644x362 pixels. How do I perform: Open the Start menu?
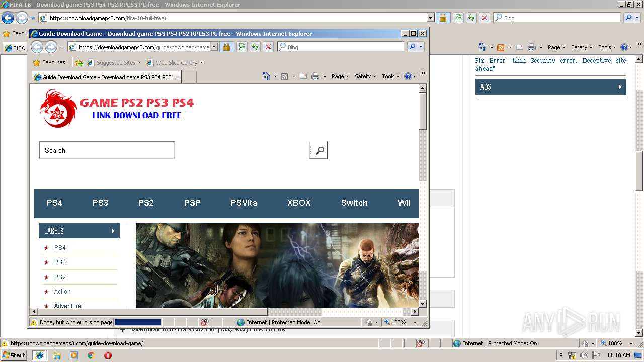coord(14,355)
